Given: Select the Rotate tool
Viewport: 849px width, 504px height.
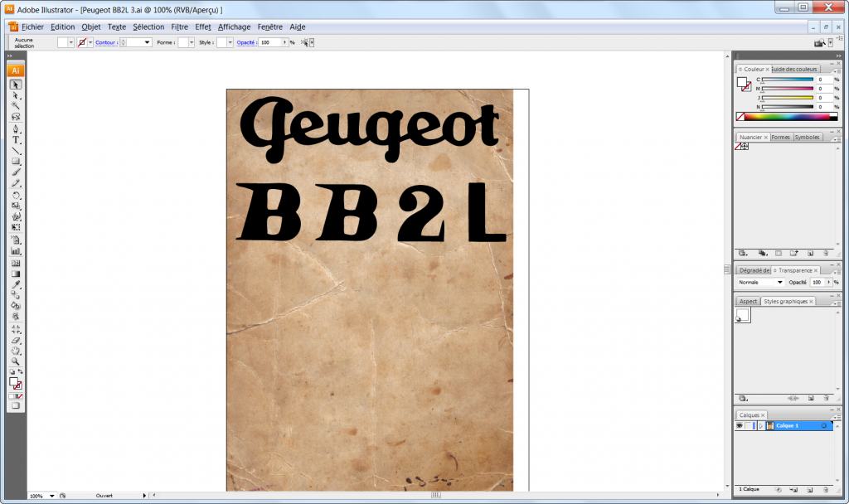Looking at the screenshot, I should click(16, 196).
